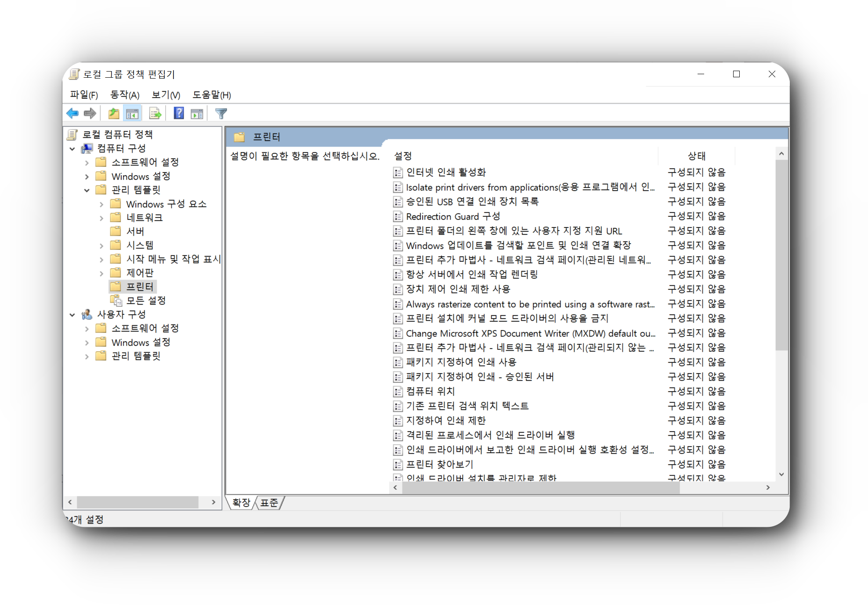Collapse the 관리 템플릿 tree node

coord(87,190)
